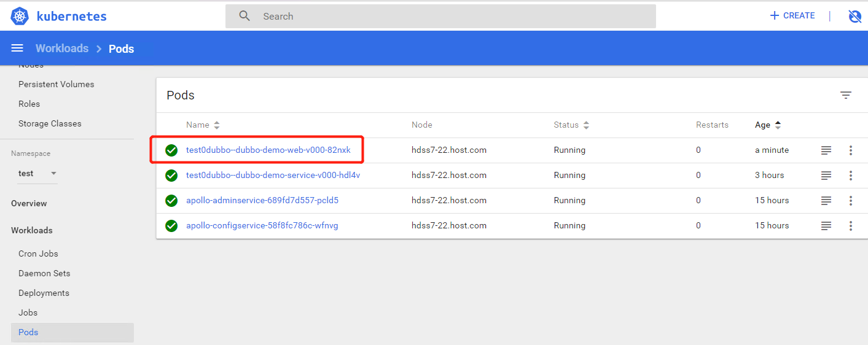Sort pods by Name column
This screenshot has width=868, height=345.
pos(198,125)
